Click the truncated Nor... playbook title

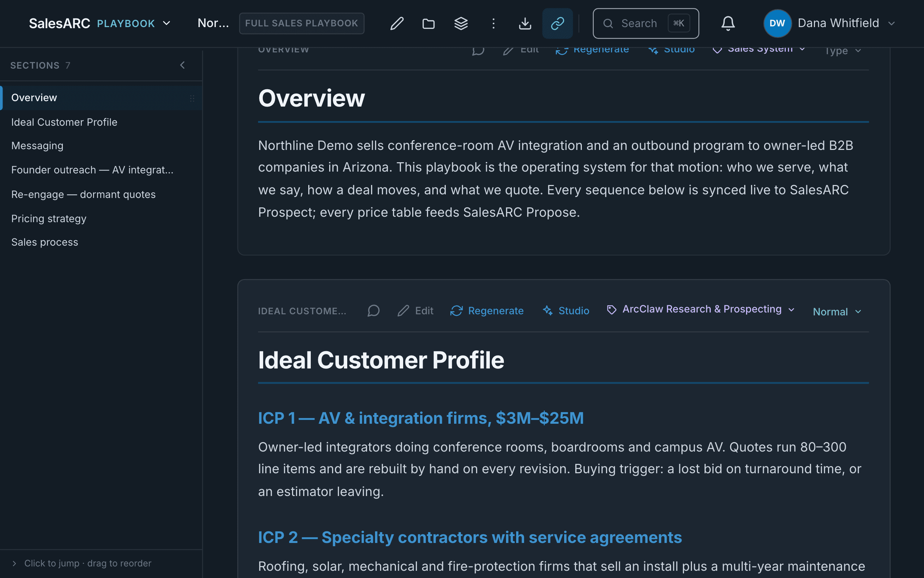[x=213, y=23]
